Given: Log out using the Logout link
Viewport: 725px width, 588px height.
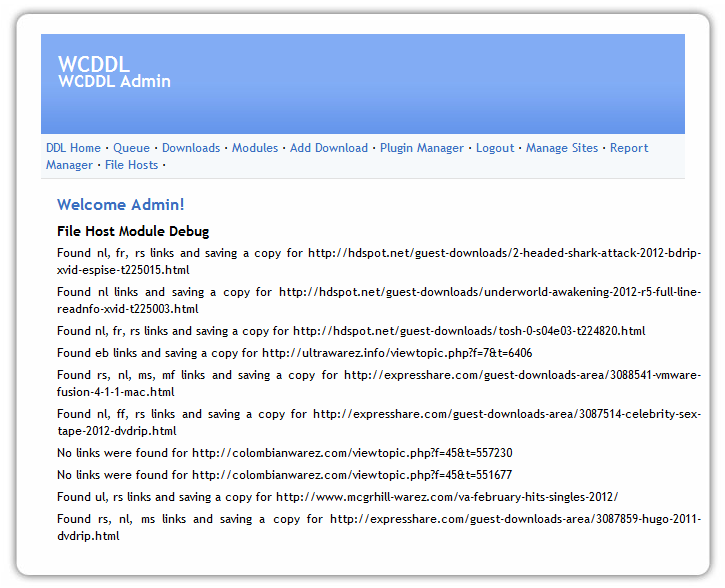Looking at the screenshot, I should tap(495, 148).
